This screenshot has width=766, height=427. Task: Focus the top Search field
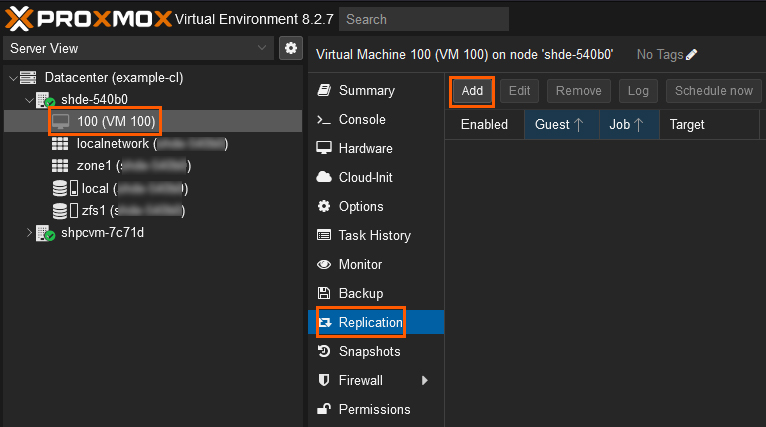424,19
